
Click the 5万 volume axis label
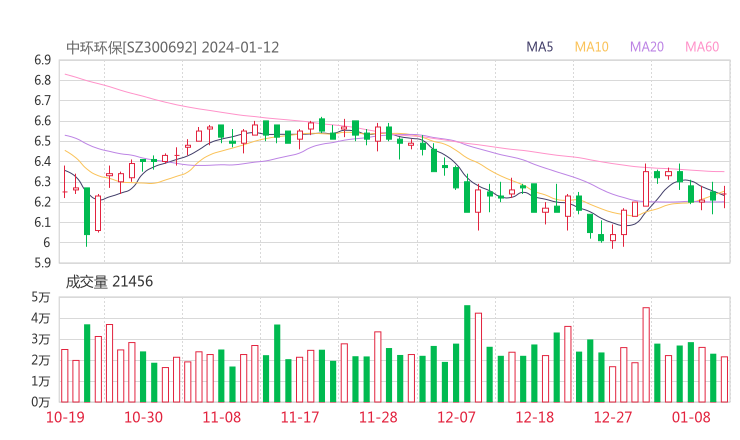[41, 297]
